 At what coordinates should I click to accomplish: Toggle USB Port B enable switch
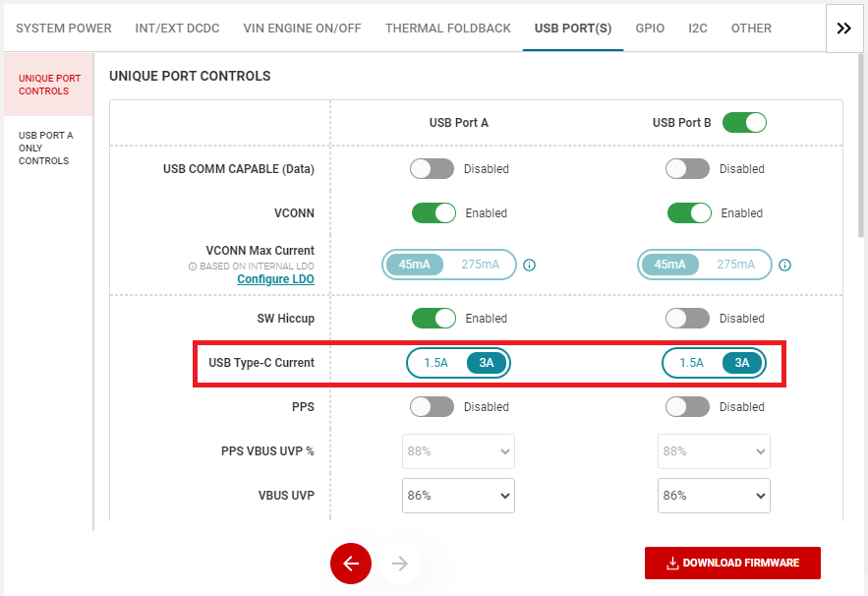744,123
